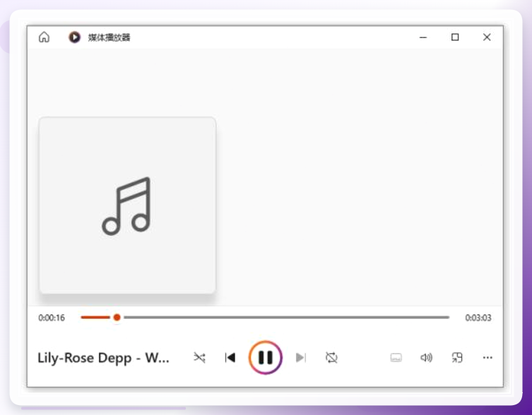This screenshot has height=415, width=532.
Task: Open the volume control
Action: pos(427,357)
